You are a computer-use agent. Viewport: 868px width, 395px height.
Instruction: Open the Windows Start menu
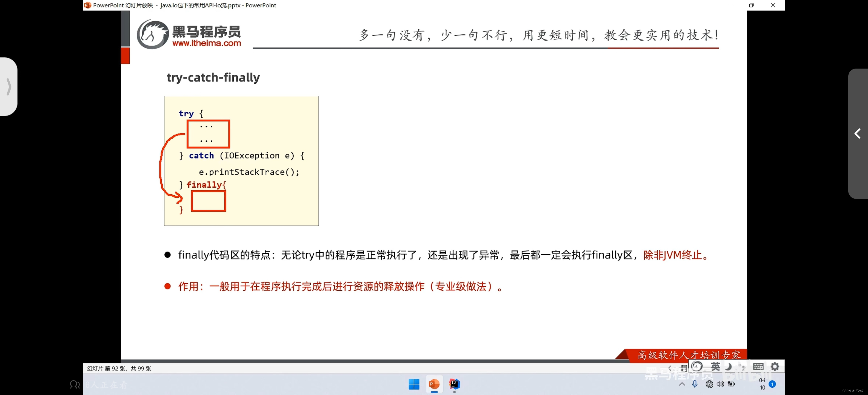tap(414, 384)
